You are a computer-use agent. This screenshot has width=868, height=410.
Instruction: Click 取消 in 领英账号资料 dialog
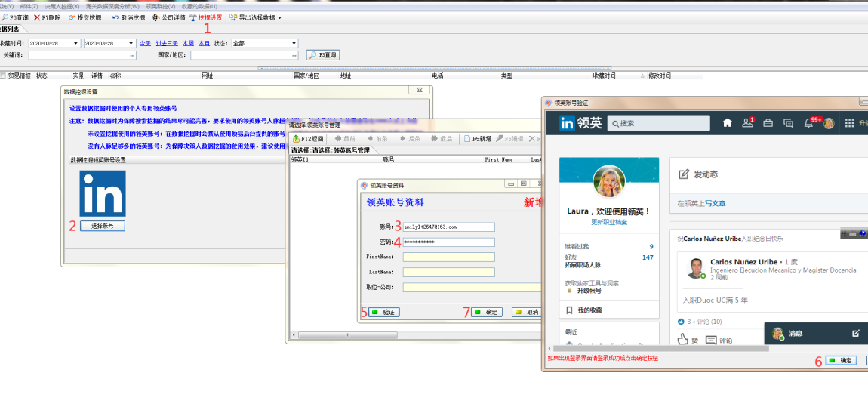coord(526,312)
